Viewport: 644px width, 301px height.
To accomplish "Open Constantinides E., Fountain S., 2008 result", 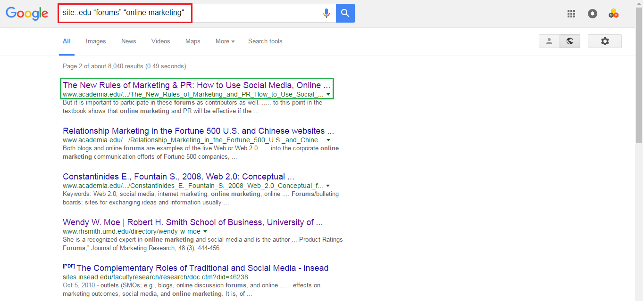I will pos(178,177).
